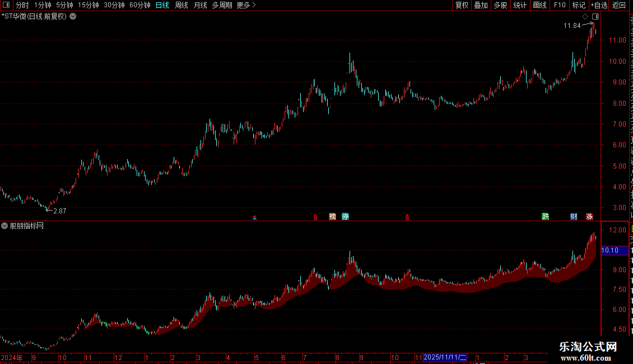Click the 2.87 low price label

(x=60, y=211)
